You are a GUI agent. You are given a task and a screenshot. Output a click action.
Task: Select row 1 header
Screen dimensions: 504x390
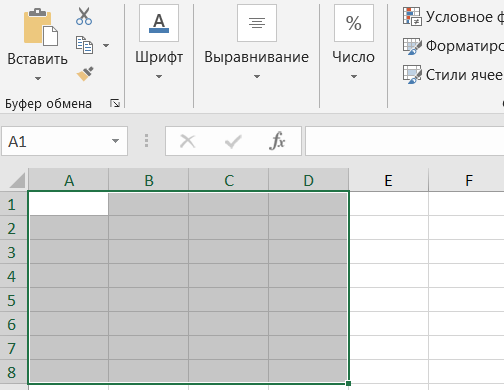click(13, 204)
